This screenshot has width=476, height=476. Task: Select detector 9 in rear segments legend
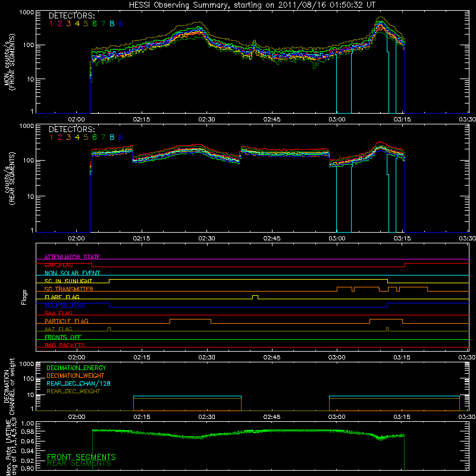point(121,137)
